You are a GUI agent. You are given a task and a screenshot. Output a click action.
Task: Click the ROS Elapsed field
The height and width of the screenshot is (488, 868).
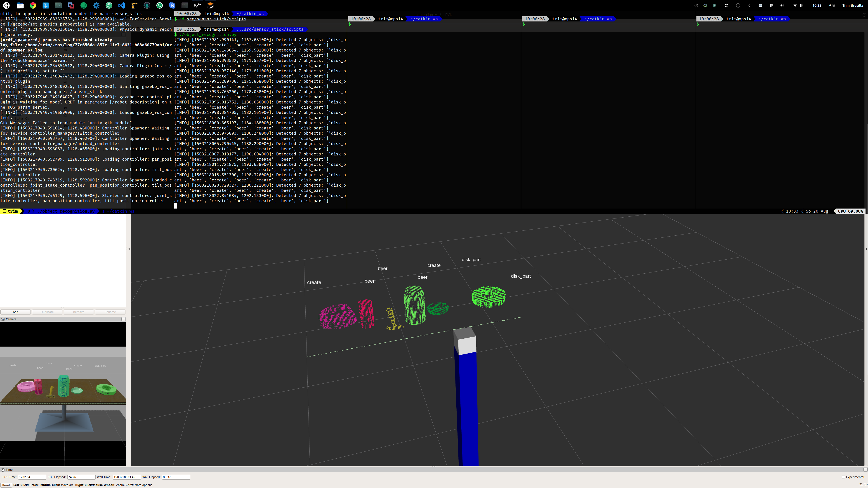click(x=81, y=477)
